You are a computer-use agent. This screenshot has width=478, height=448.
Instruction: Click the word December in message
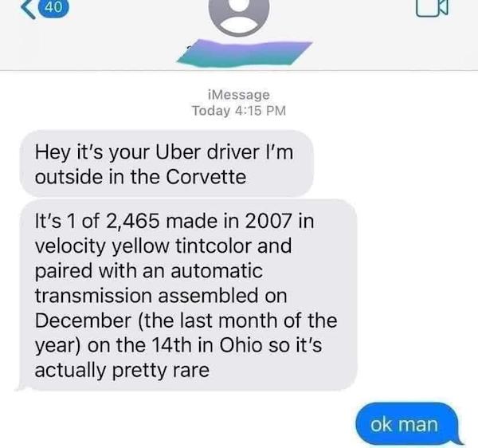pos(83,320)
